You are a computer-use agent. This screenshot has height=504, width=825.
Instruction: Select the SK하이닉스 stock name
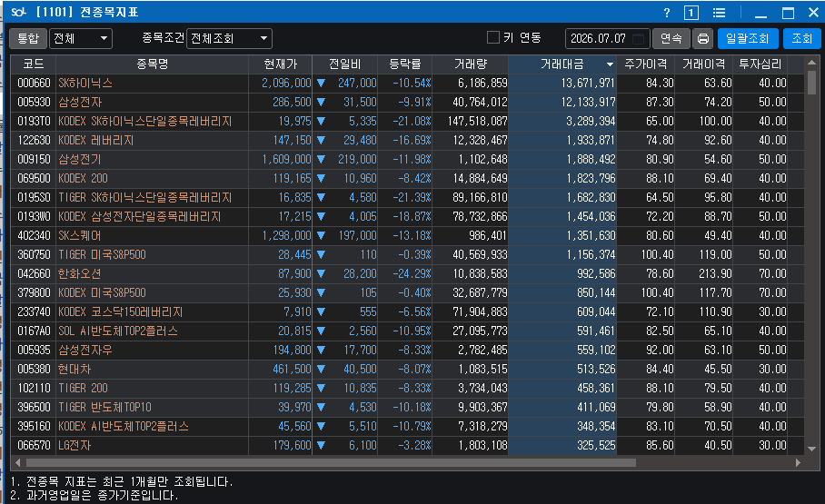85,84
